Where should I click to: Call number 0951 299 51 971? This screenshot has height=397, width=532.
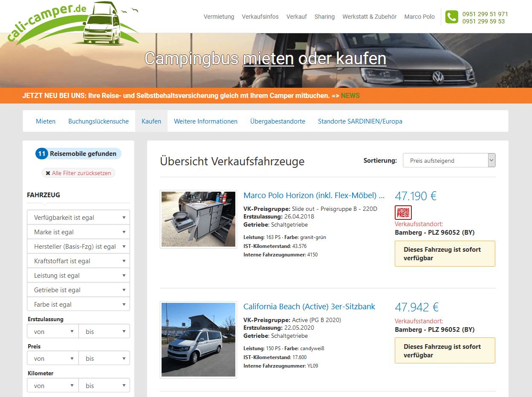point(485,14)
